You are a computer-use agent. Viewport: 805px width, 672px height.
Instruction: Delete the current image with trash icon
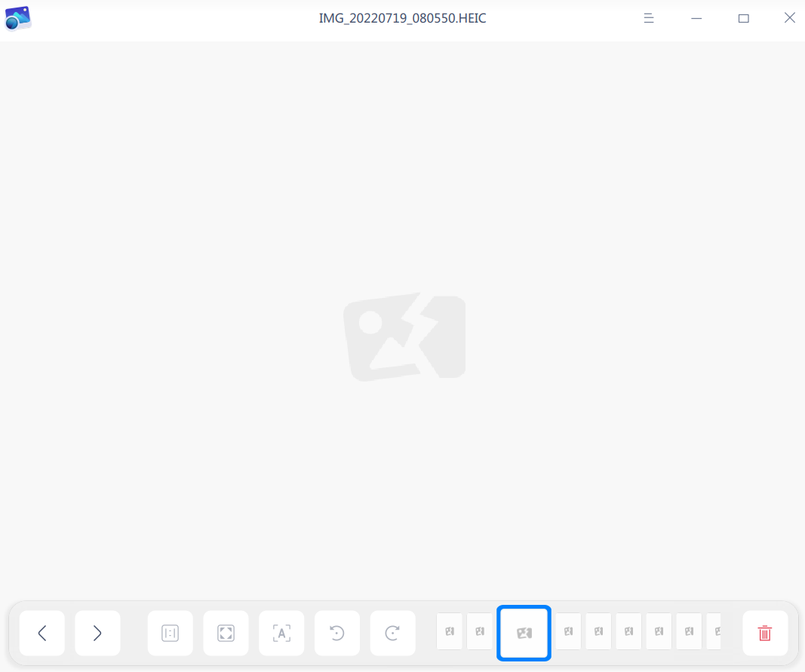(x=765, y=633)
